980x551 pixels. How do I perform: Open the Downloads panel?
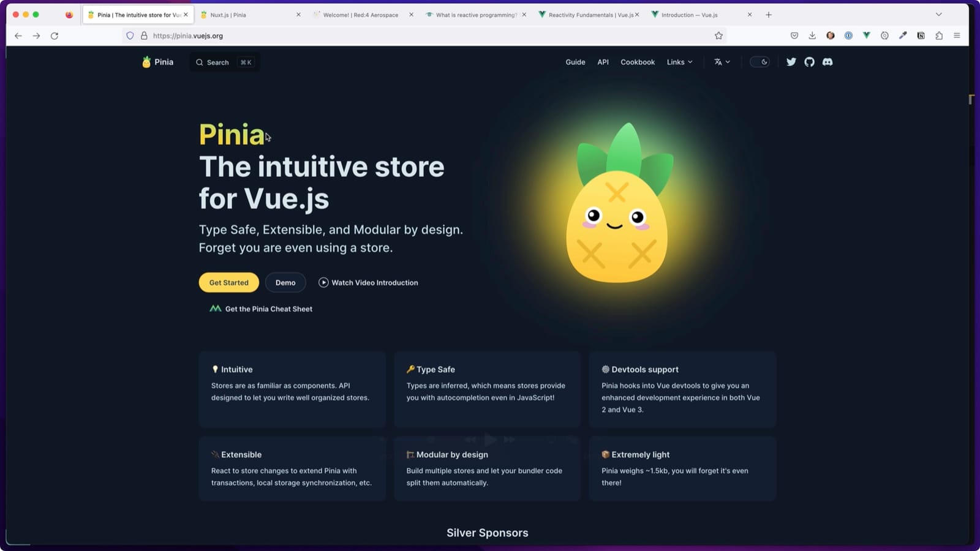tap(812, 36)
